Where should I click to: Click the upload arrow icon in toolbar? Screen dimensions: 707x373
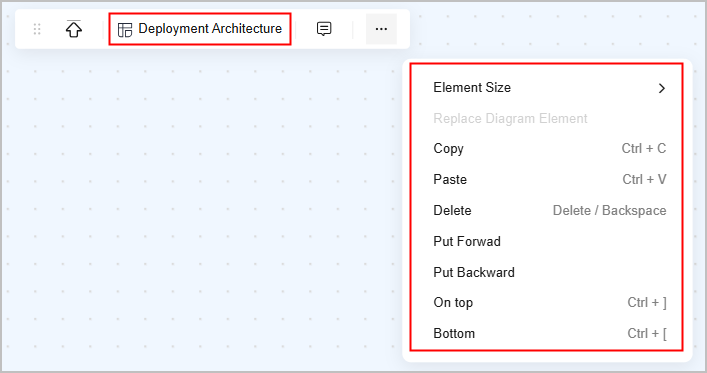[74, 29]
